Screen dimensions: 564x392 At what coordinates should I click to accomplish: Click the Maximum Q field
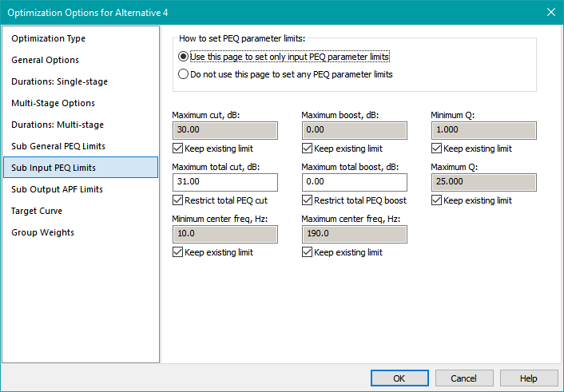click(484, 182)
